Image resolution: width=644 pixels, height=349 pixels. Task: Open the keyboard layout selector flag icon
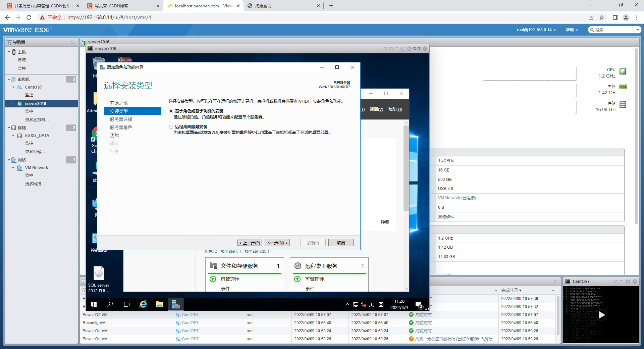[x=402, y=49]
